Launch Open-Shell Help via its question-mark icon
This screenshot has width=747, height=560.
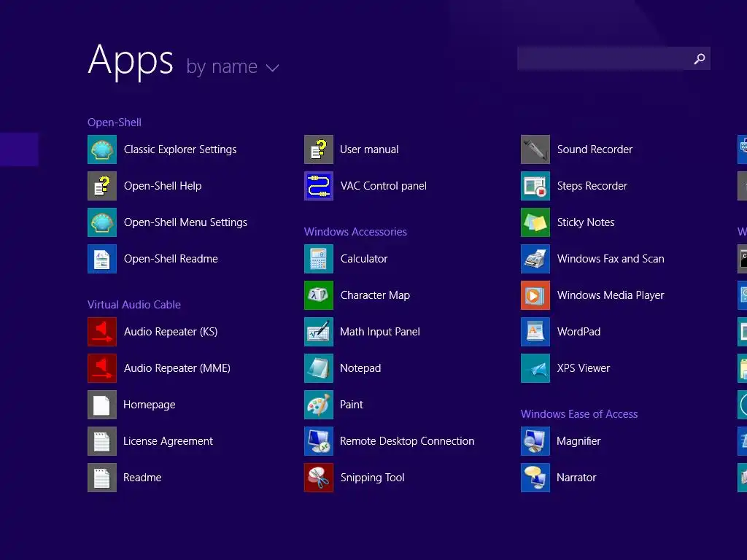pyautogui.click(x=102, y=186)
